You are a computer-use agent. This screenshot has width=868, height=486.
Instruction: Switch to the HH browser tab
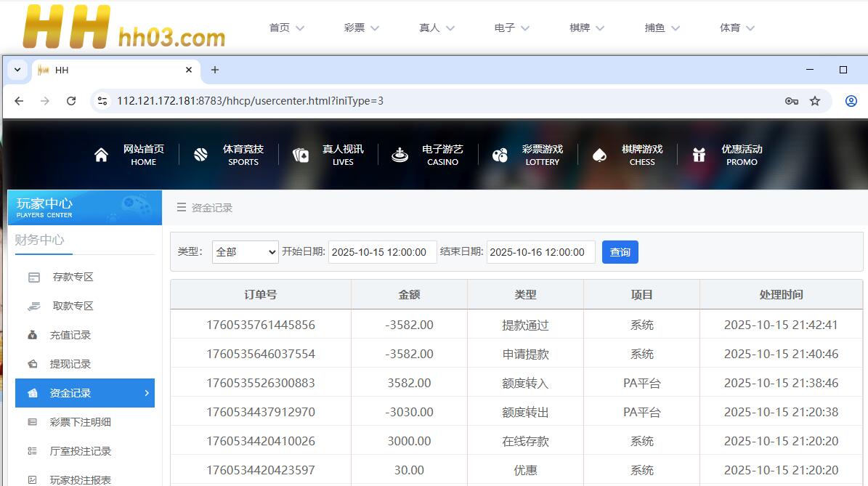109,70
